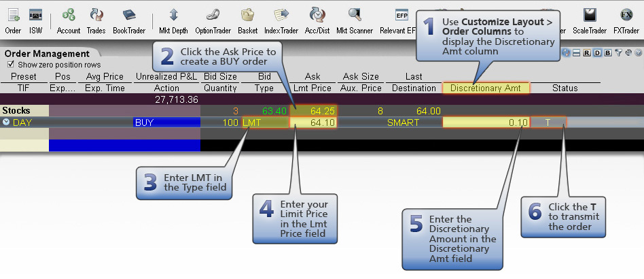The height and width of the screenshot is (279, 644).
Task: Expand the DAY order row dropdown arrow
Action: coord(6,122)
